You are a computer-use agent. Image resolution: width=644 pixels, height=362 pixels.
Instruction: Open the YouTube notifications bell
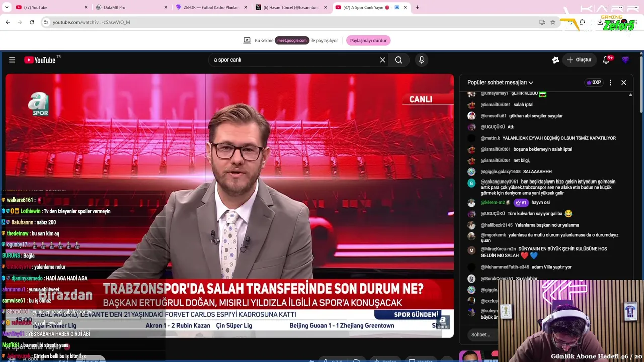click(607, 60)
